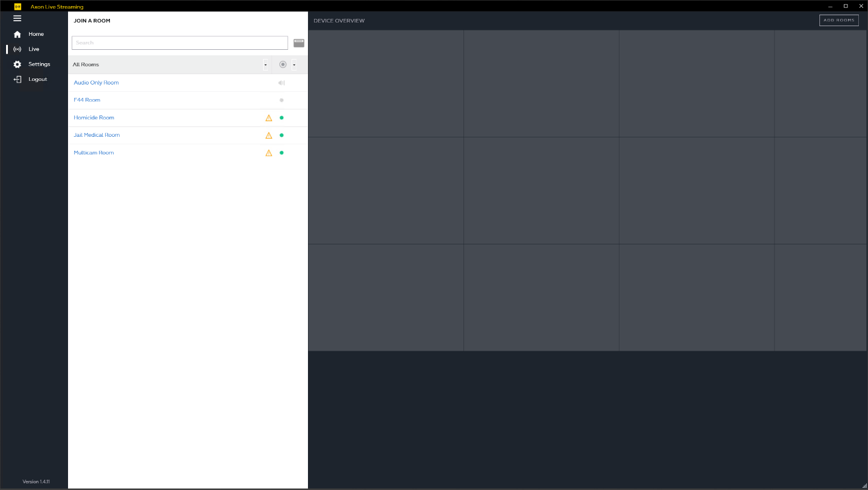Click the Settings gear icon
Image resolution: width=868 pixels, height=490 pixels.
pyautogui.click(x=17, y=64)
